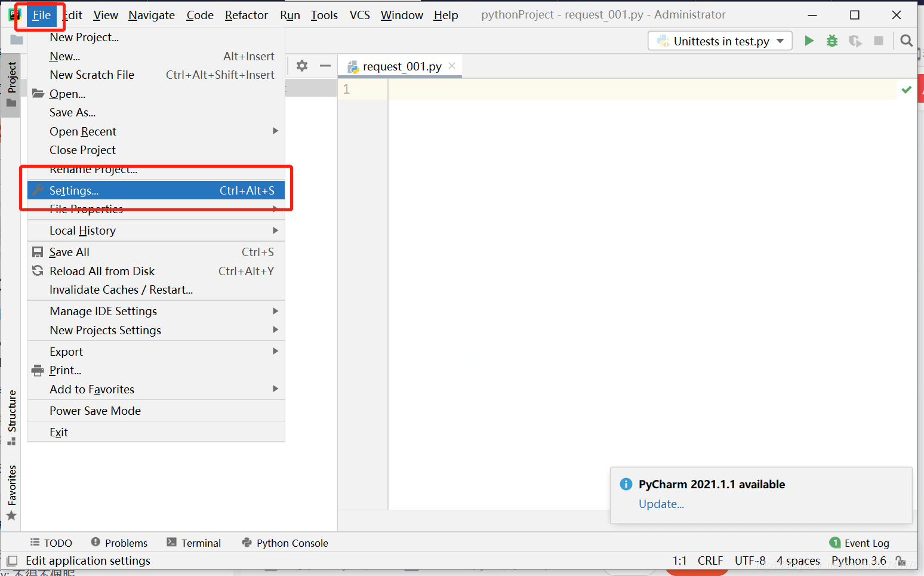
Task: Hide the Project panel with minus icon
Action: [x=325, y=66]
